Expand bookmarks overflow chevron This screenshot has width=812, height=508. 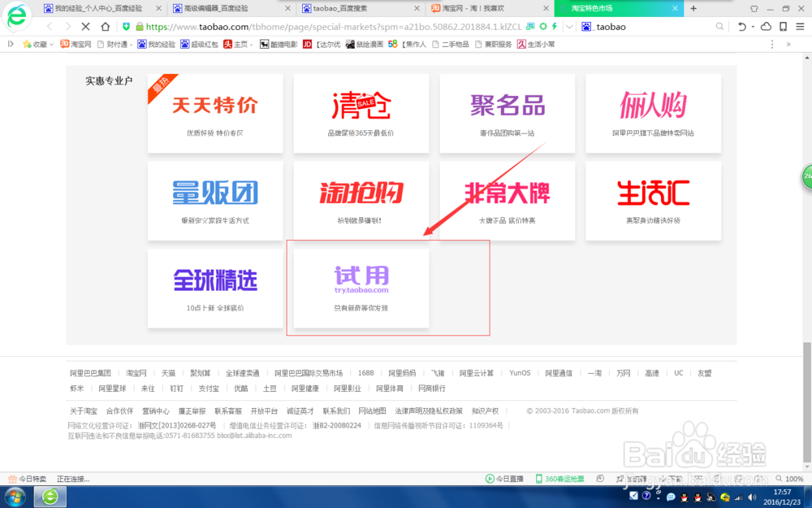click(x=788, y=45)
